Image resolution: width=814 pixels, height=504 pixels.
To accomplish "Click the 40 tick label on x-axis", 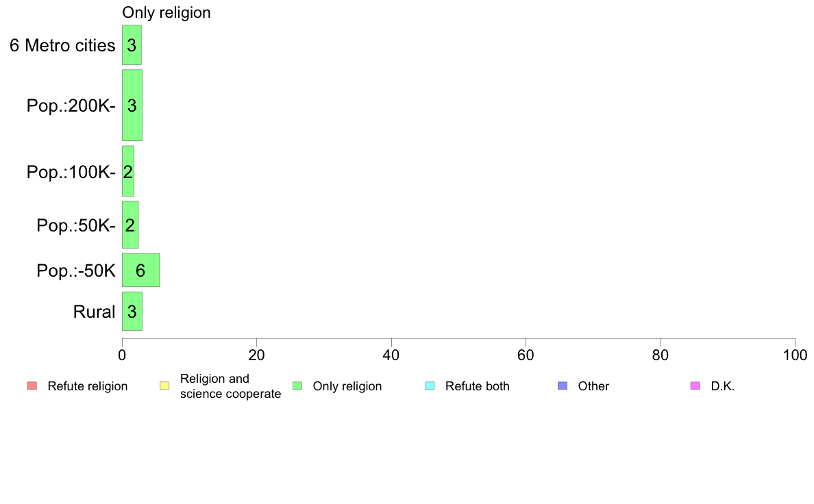I will 391,355.
